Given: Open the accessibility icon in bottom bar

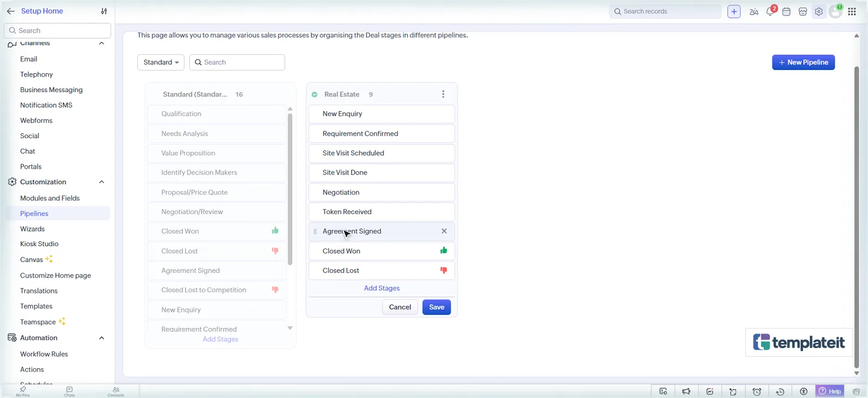Looking at the screenshot, I should [x=803, y=391].
